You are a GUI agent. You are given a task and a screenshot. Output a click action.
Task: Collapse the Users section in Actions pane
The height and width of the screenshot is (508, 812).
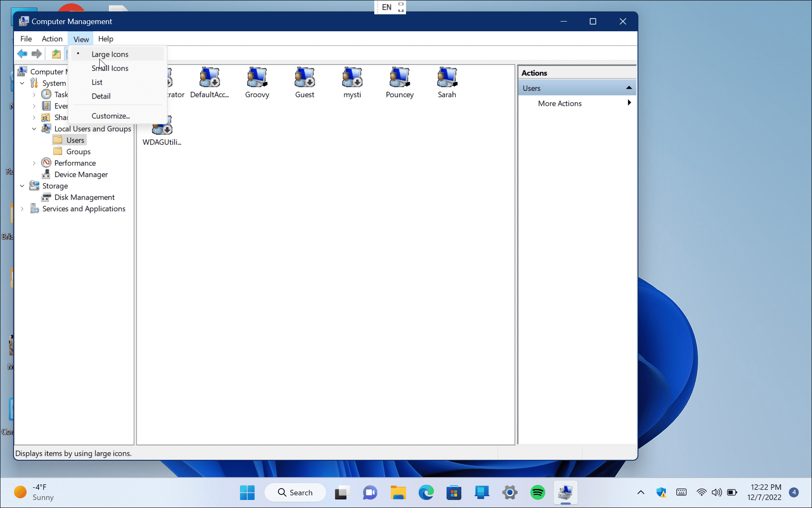pyautogui.click(x=629, y=87)
